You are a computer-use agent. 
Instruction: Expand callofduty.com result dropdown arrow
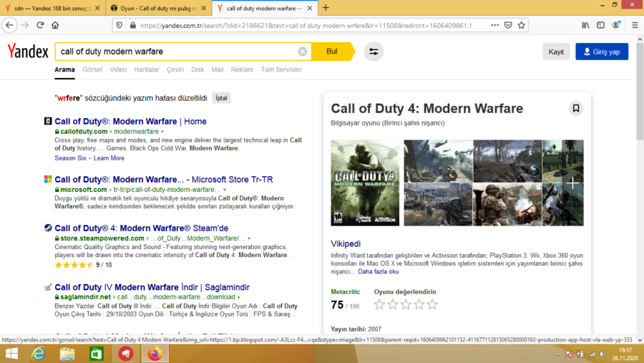coord(162,132)
